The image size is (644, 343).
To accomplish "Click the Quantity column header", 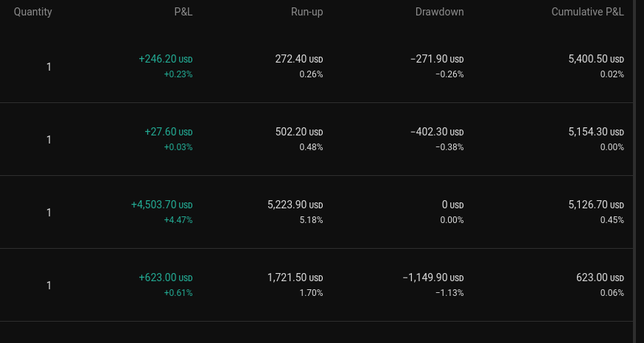I will [x=33, y=12].
